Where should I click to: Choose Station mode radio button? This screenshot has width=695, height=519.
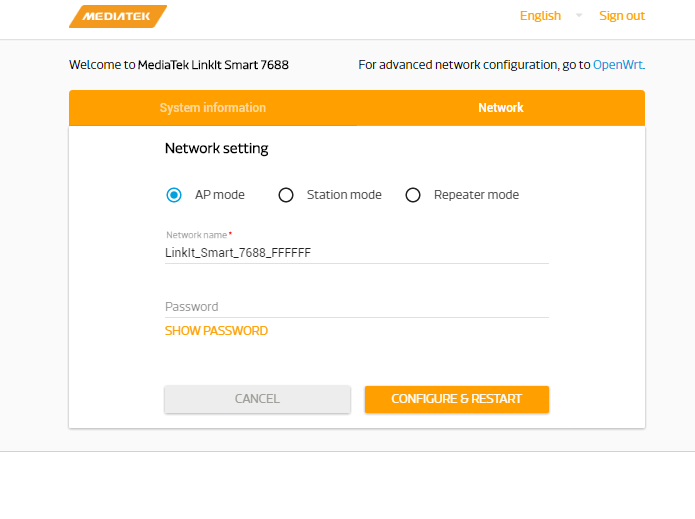coord(286,195)
